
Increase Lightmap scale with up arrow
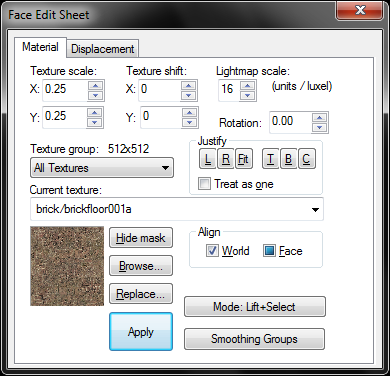pos(248,85)
